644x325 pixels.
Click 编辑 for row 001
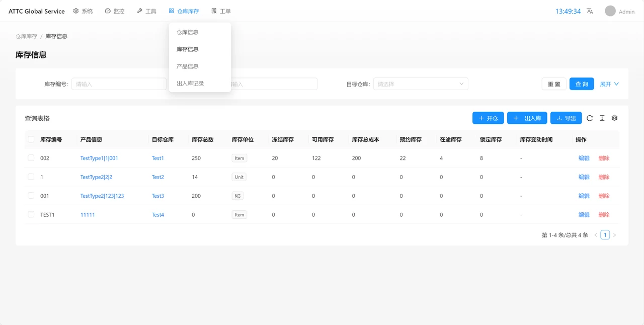pos(584,196)
